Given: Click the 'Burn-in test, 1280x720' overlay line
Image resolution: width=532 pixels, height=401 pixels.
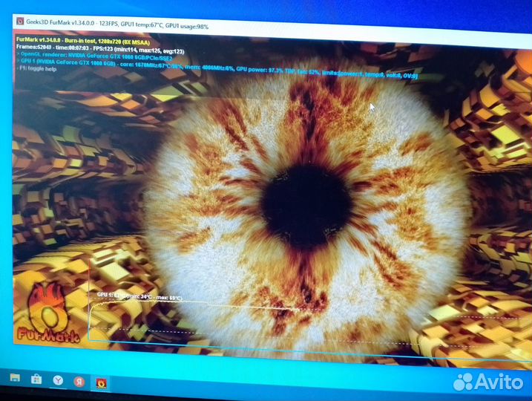Looking at the screenshot, I should (x=83, y=41).
